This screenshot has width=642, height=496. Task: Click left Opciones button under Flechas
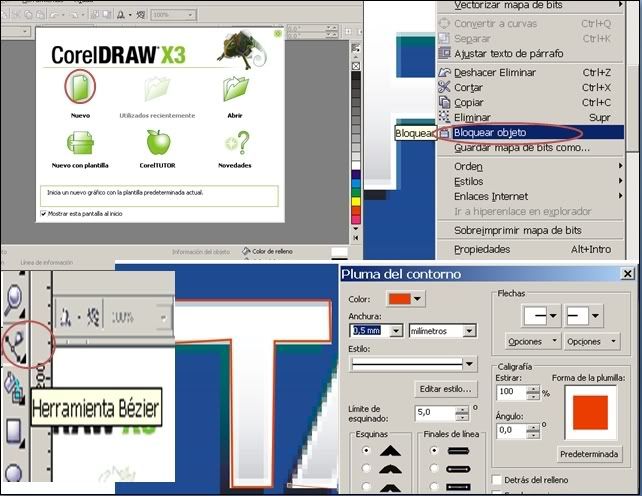[533, 342]
